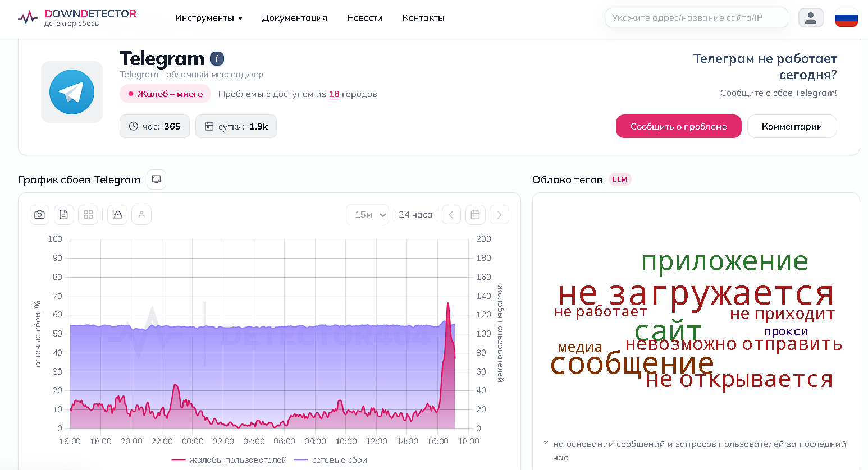Click the Telegram heading title
Screen dimensions: 868x470
click(x=162, y=58)
